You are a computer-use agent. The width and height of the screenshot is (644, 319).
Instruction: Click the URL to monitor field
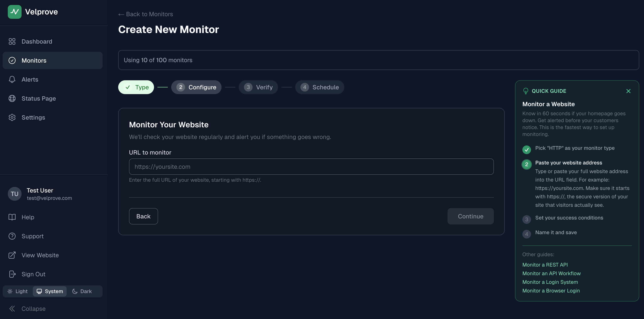(311, 167)
